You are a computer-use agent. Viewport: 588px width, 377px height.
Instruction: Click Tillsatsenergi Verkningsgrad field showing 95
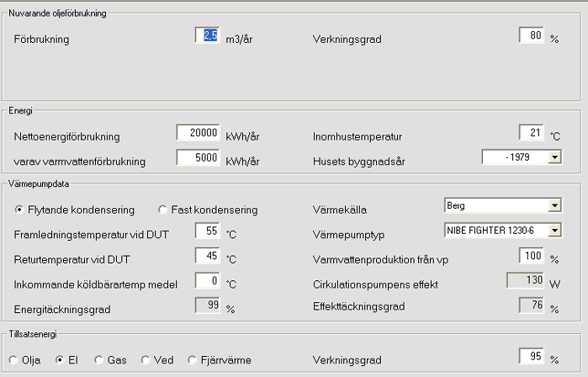click(532, 357)
